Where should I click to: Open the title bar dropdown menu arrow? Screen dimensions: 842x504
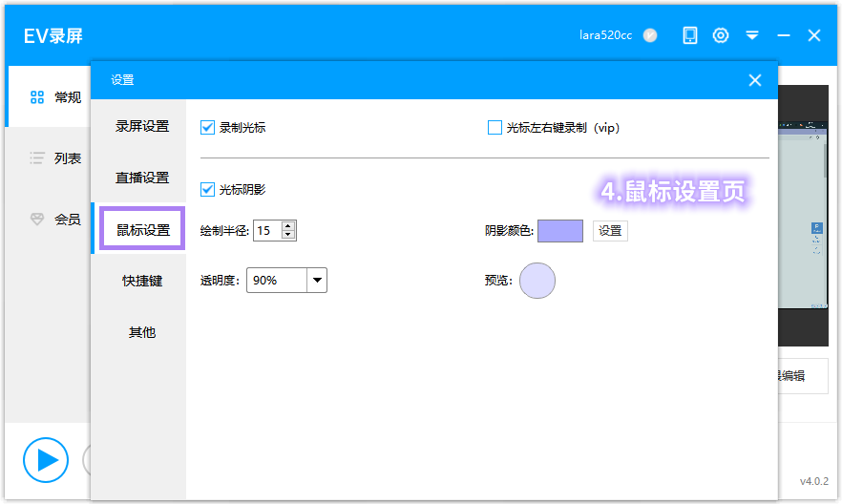(752, 35)
